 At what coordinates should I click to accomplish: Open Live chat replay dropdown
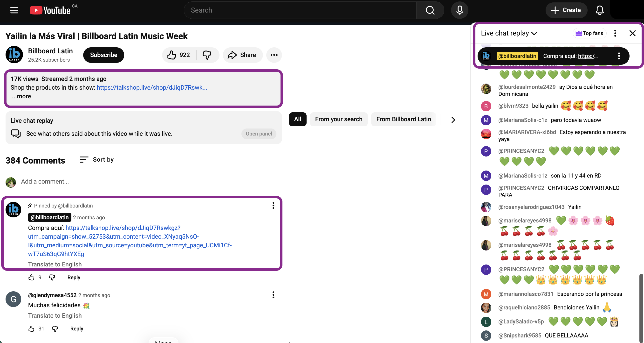click(x=509, y=33)
